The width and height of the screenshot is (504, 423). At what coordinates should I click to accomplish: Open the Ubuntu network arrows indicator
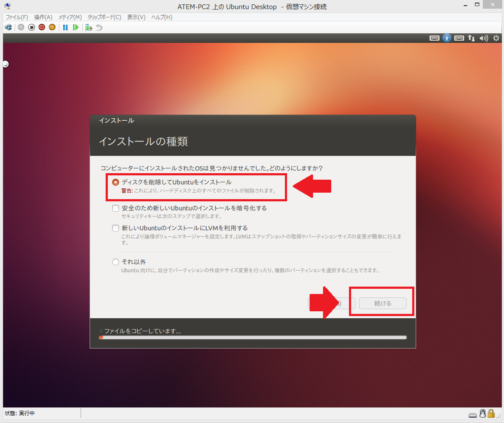click(x=472, y=38)
